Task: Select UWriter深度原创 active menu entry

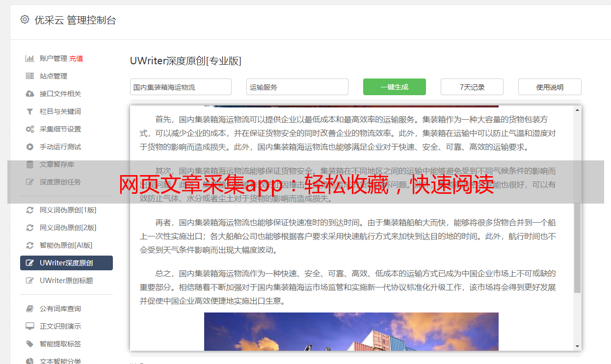Action: tap(66, 263)
